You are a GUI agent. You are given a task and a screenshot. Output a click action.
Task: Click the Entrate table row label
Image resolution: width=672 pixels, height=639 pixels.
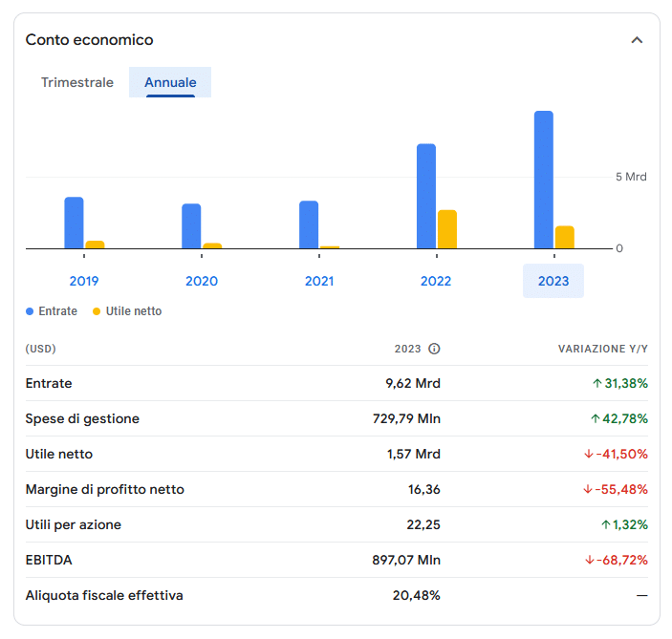coord(49,383)
